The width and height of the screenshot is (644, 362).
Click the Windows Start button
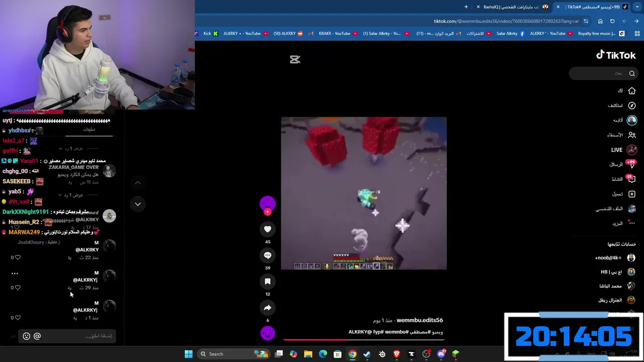(x=189, y=354)
